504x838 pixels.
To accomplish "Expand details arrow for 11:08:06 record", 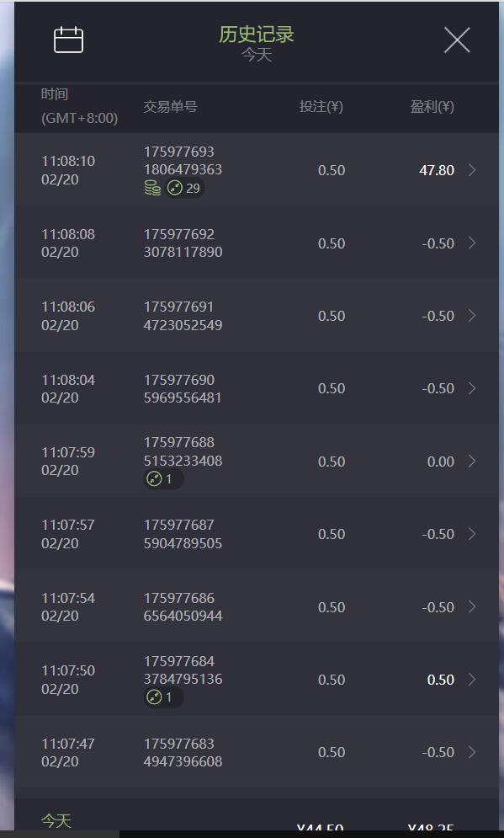I will (x=472, y=316).
